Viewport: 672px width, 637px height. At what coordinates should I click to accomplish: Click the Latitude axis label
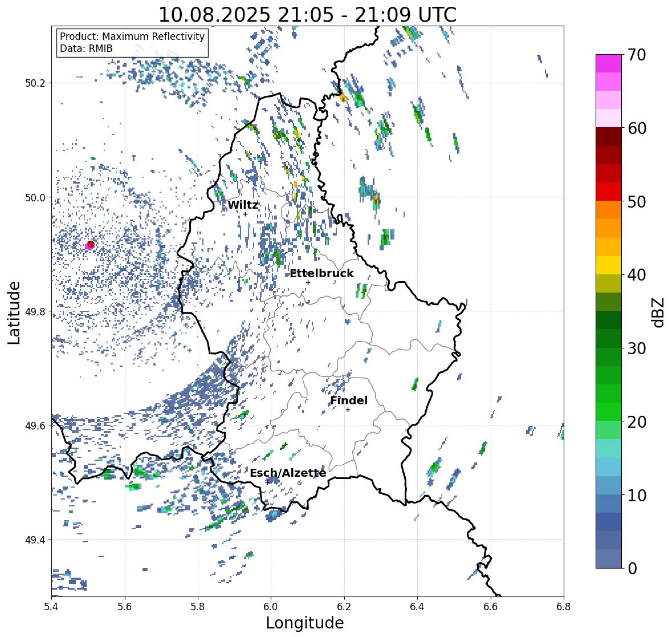[x=14, y=313]
